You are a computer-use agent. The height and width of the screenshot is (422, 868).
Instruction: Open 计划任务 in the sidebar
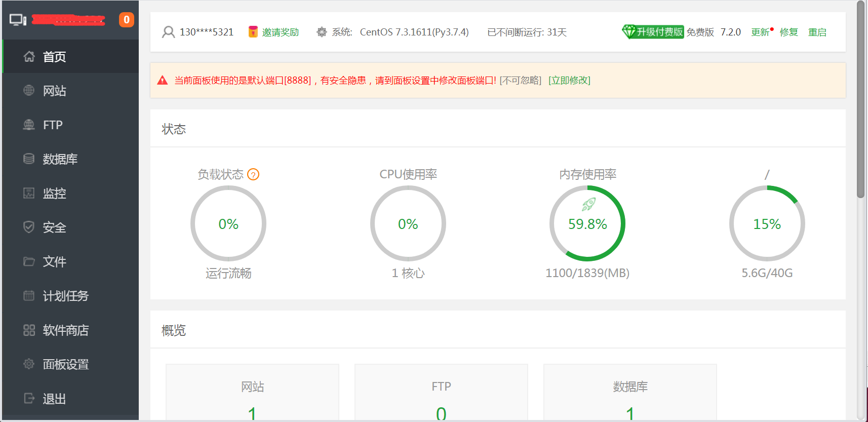pyautogui.click(x=70, y=295)
